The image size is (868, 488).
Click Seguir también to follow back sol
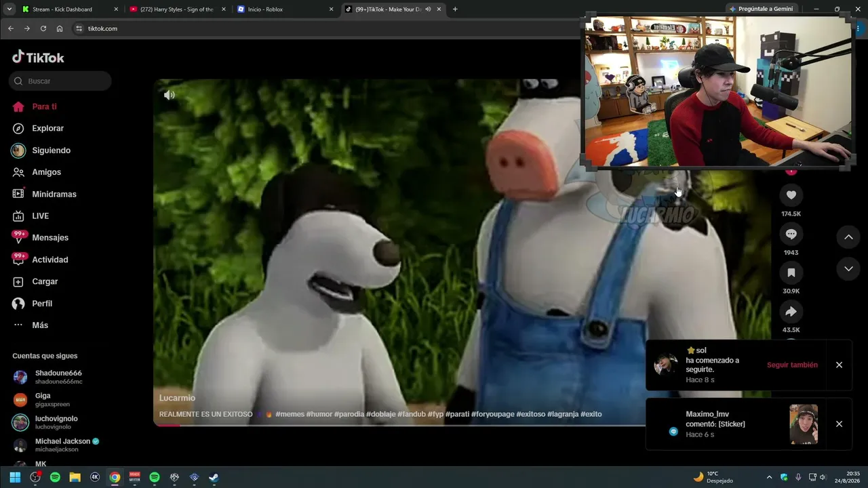792,365
